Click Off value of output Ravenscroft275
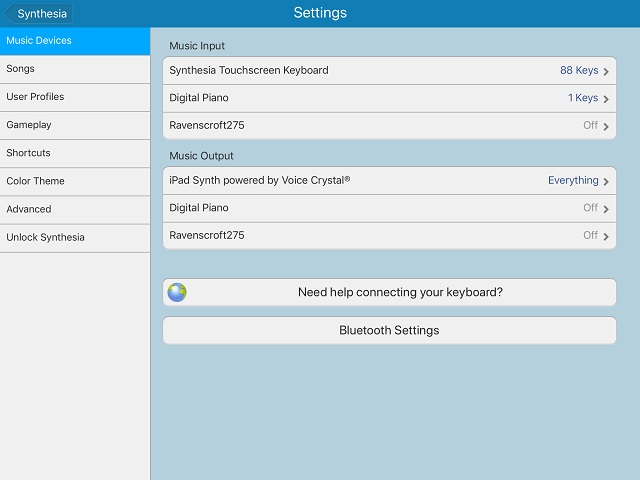 coord(590,235)
